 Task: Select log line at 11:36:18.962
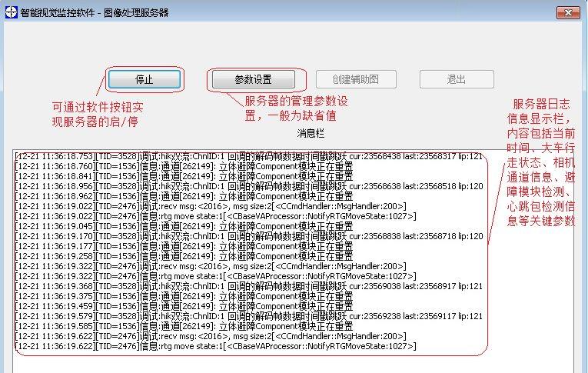coord(184,196)
